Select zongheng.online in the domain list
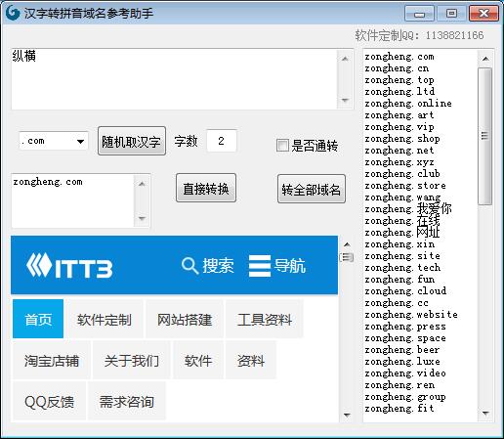Viewport: 504px width, 439px height. point(408,104)
